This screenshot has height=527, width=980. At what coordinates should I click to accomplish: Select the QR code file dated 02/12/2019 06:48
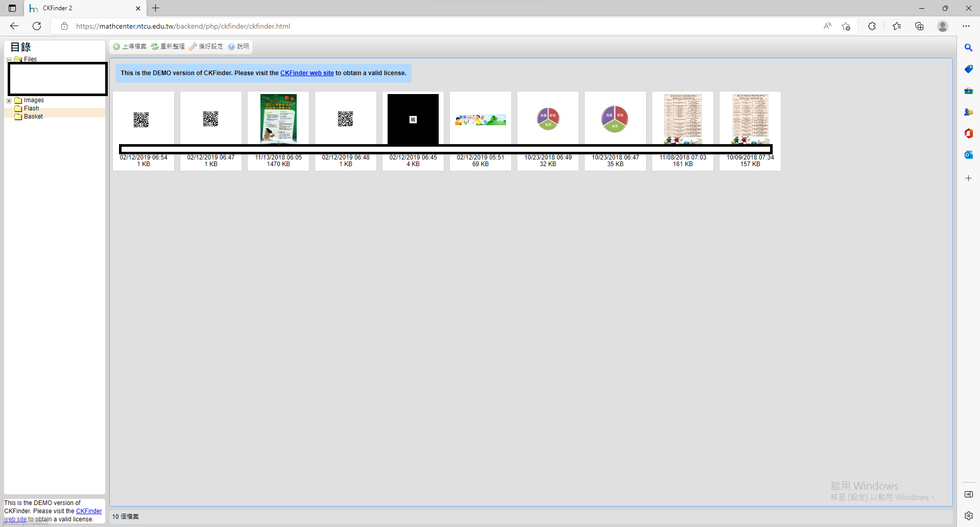click(346, 131)
